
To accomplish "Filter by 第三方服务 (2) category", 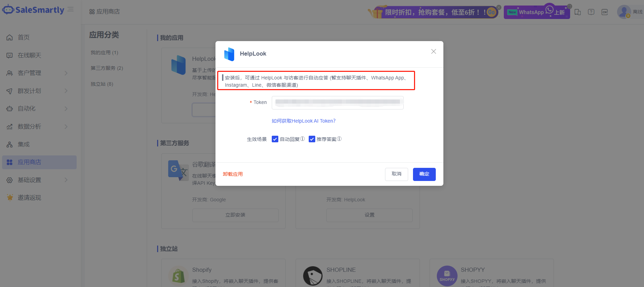I will pos(107,68).
